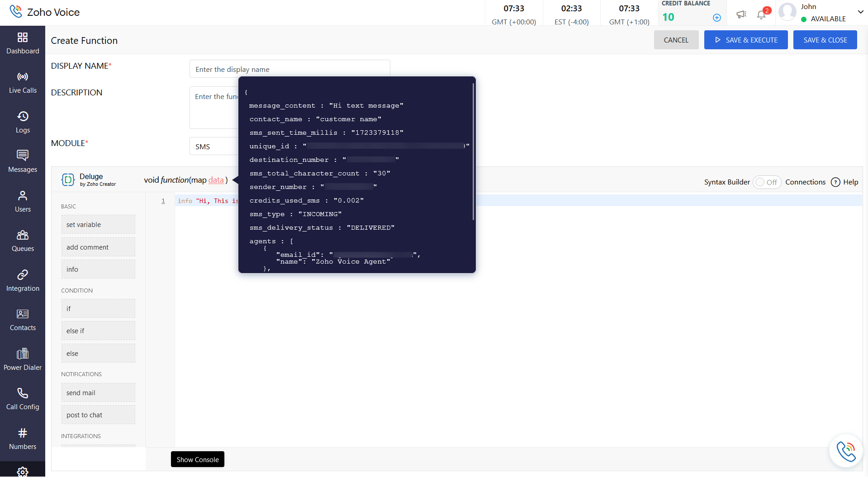Open the Queues sidebar icon
Viewport: 868px width, 477px height.
coord(23,235)
